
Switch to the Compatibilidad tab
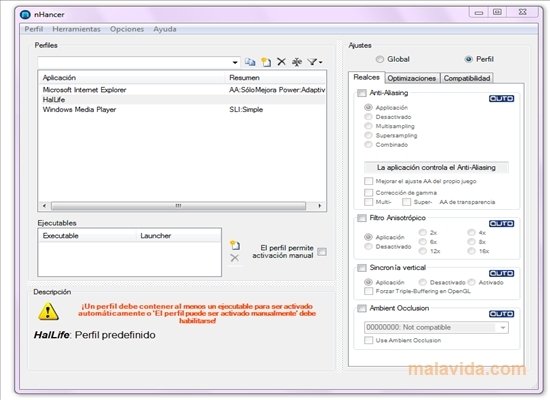(467, 78)
